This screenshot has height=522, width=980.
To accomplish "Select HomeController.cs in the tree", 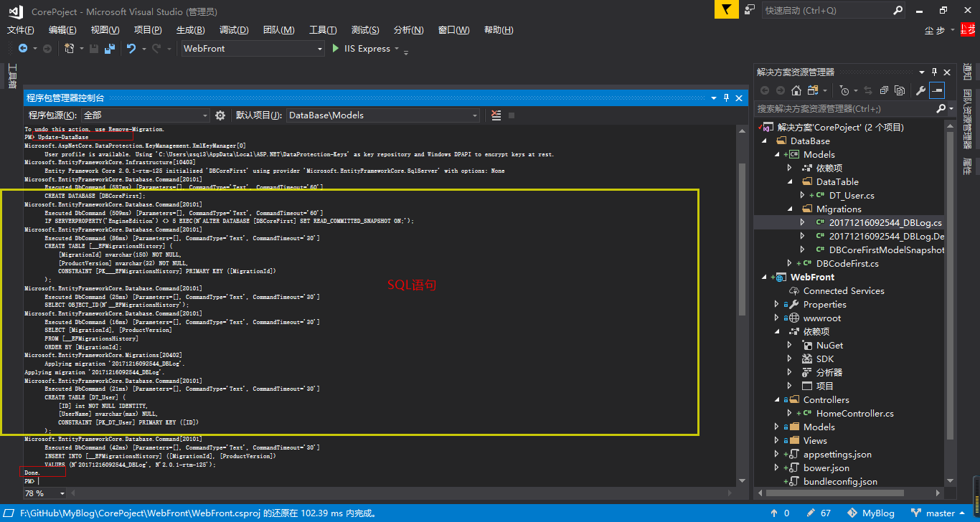I will (855, 413).
